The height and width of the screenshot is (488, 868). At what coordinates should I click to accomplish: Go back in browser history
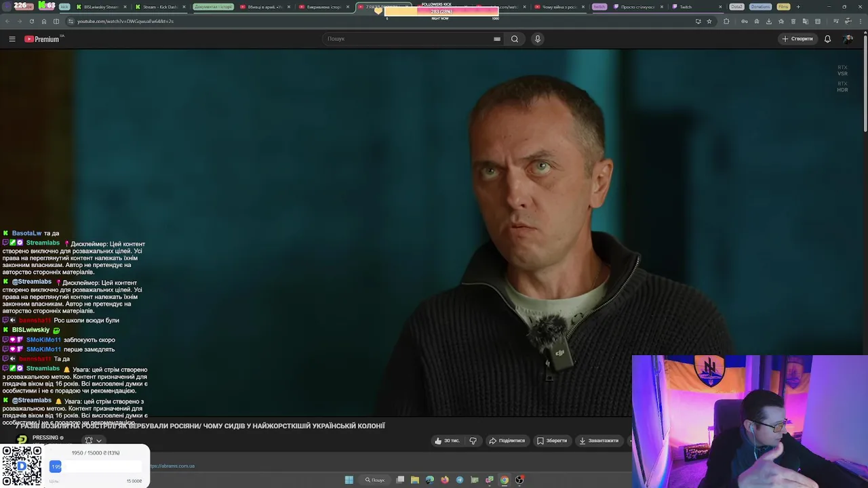coord(7,21)
